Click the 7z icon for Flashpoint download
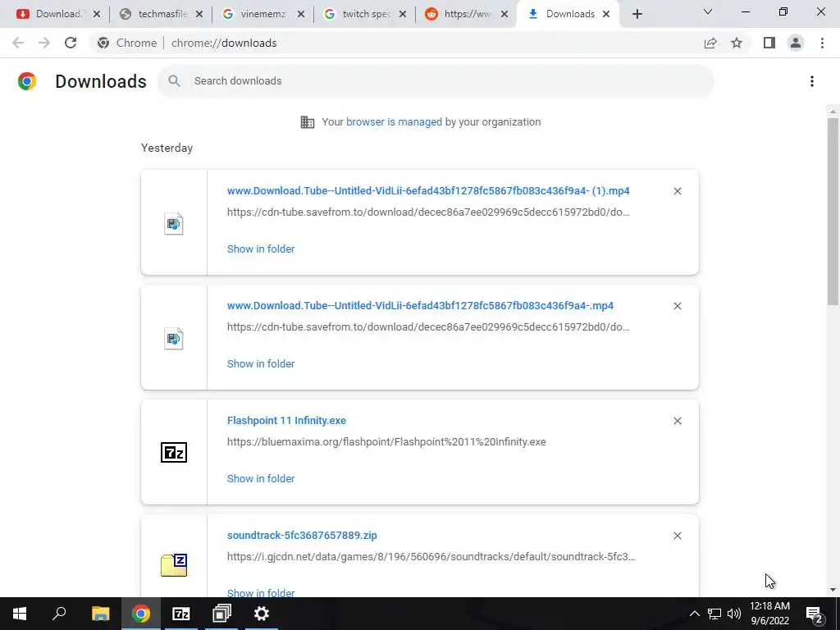 (174, 453)
